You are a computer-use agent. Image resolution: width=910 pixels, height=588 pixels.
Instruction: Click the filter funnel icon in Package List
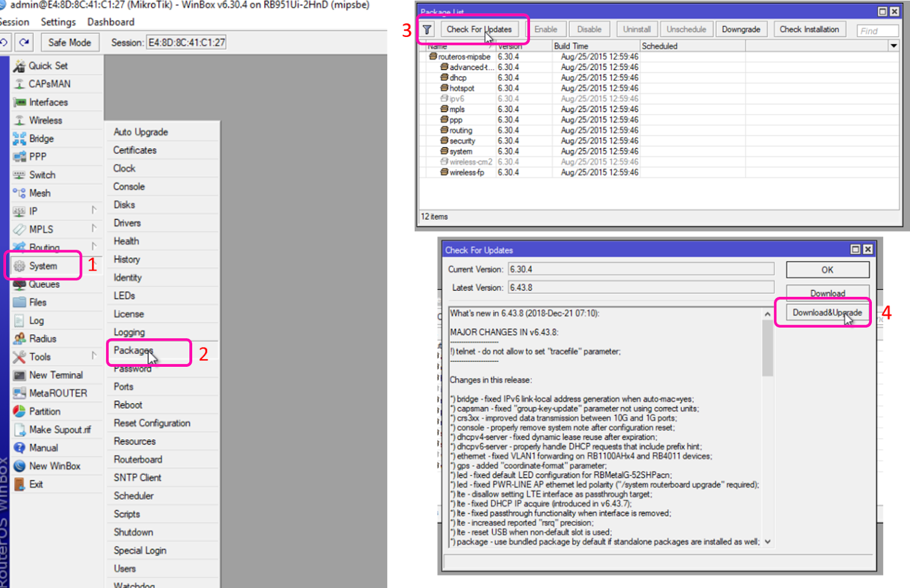(x=427, y=30)
